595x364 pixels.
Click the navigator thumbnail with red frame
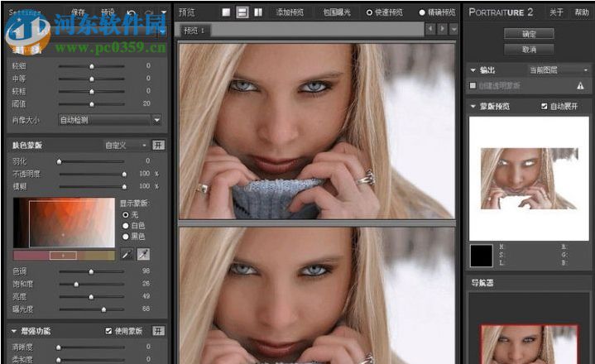pyautogui.click(x=529, y=344)
